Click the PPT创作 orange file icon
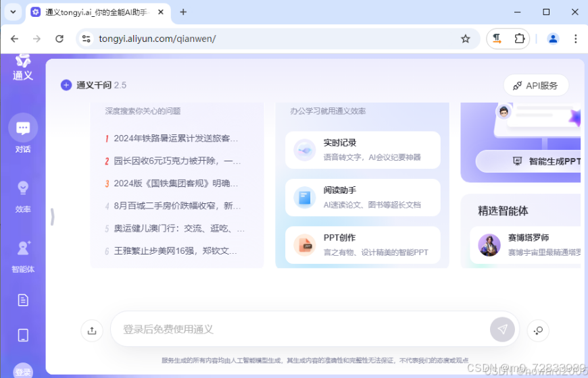Screen dimensions: 588x378 305,245
